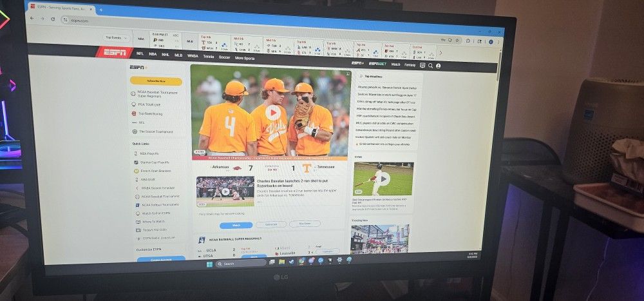This screenshot has width=644, height=301.
Task: Click the Windows taskbar Search box
Action: 241,263
